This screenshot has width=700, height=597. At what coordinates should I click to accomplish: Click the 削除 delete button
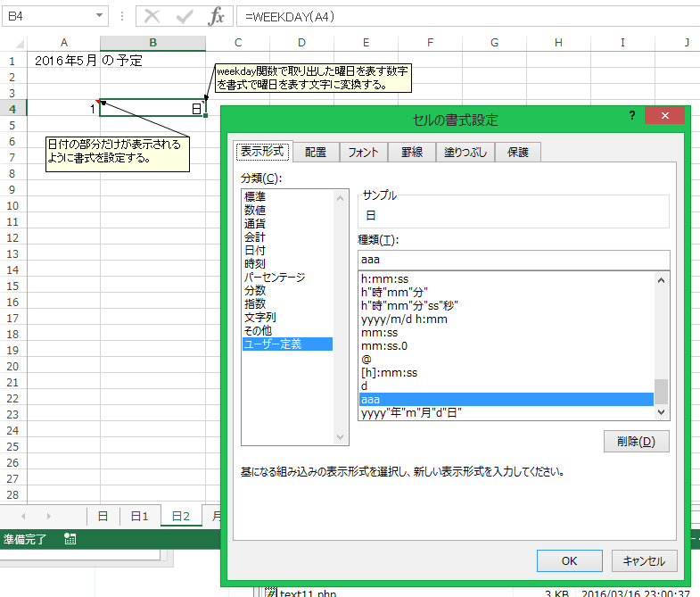(636, 442)
